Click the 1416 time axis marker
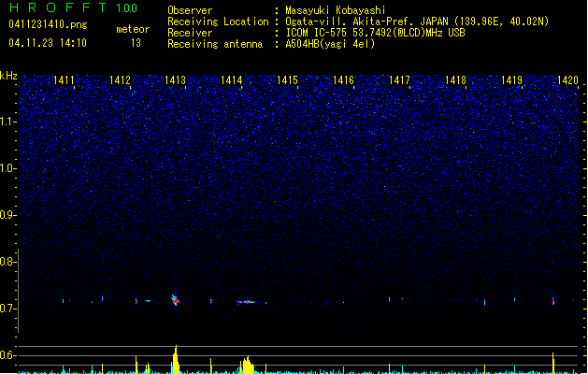This screenshot has height=374, width=588. (x=343, y=80)
